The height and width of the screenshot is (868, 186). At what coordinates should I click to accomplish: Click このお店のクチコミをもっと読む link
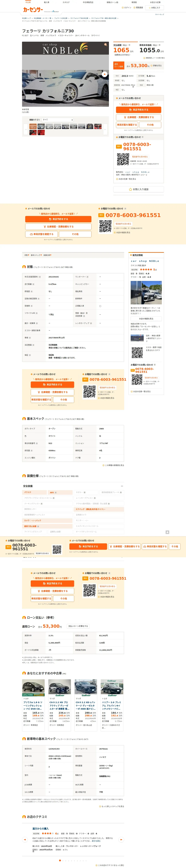coord(110,865)
